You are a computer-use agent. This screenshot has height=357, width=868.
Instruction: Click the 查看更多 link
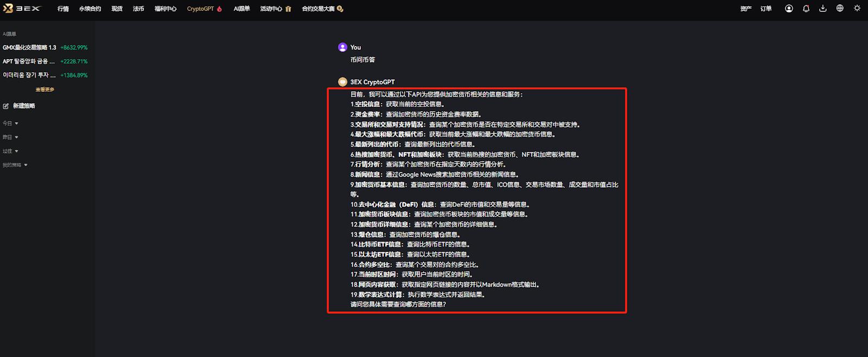[x=45, y=90]
